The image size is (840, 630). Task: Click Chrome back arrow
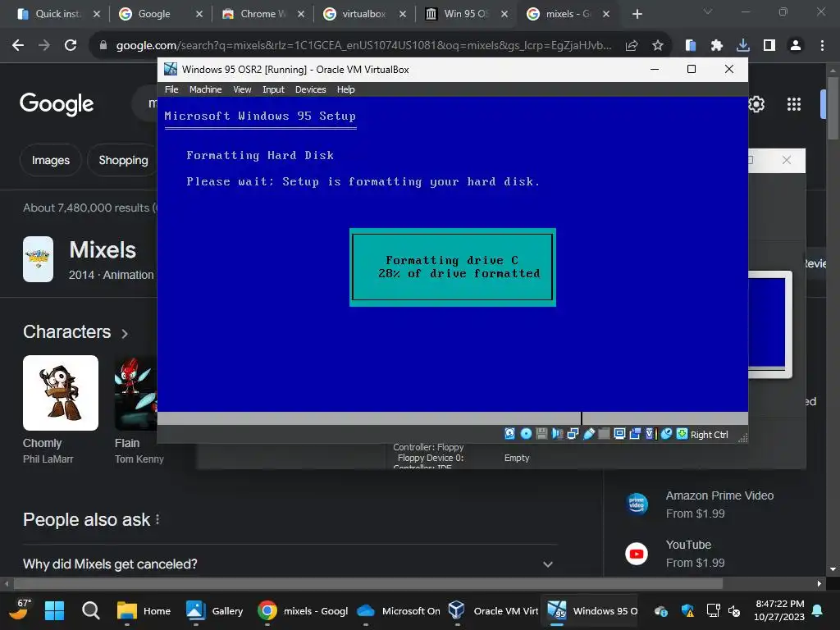click(x=18, y=46)
